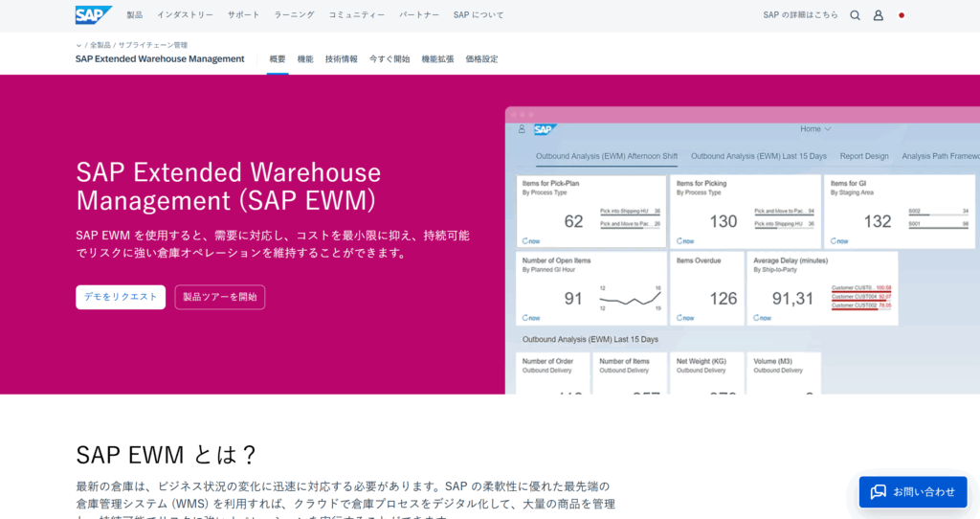
Task: Open the SAP について menu
Action: [x=479, y=15]
